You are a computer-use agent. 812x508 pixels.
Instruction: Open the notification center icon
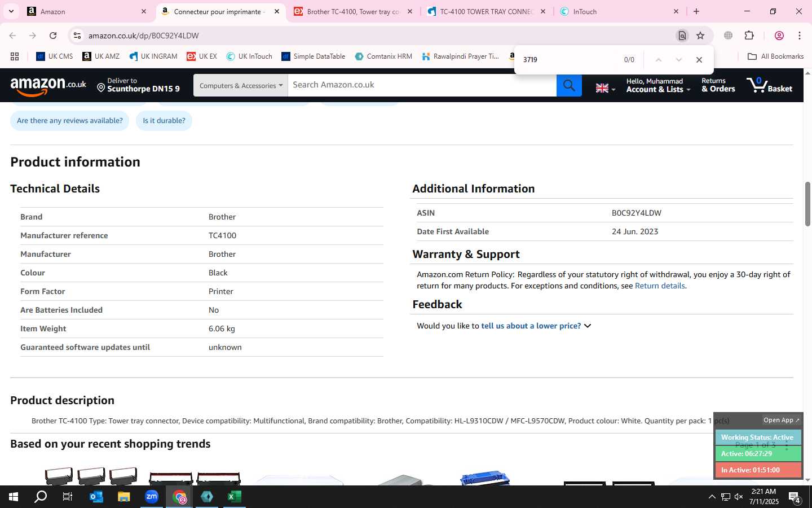[795, 498]
